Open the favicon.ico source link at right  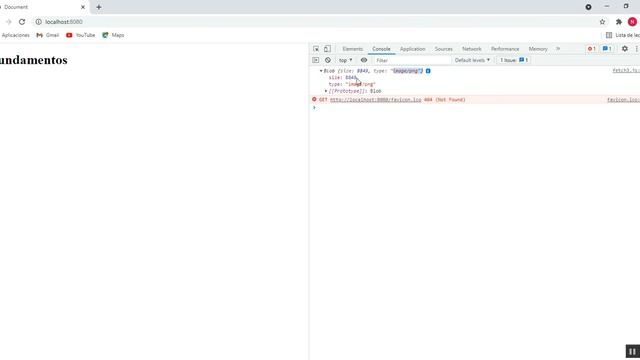pos(623,100)
